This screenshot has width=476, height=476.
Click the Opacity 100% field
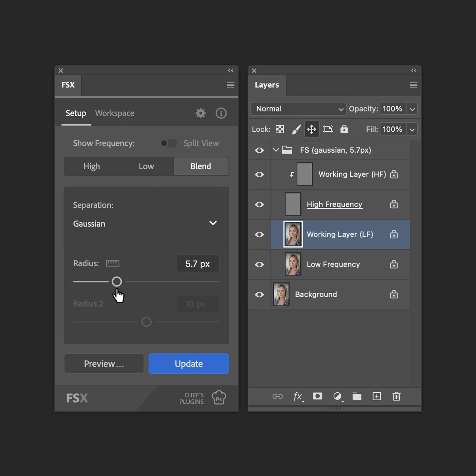[x=393, y=109]
